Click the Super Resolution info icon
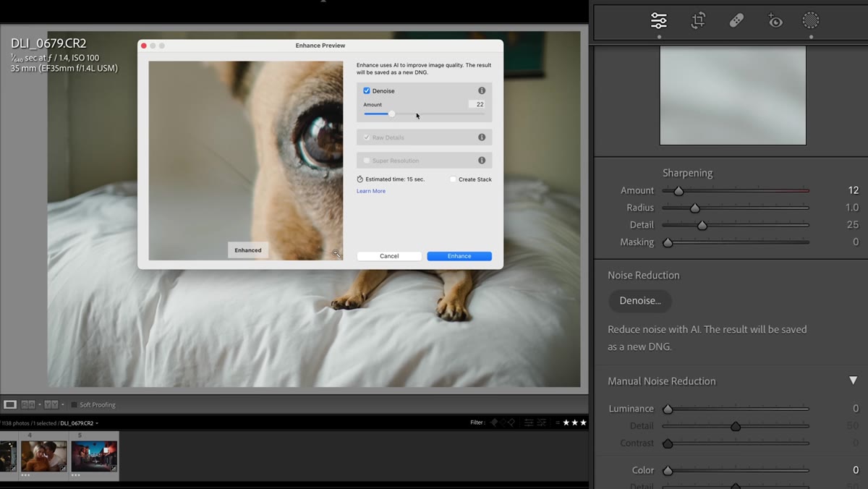Screen dimensions: 868x489 coord(482,160)
